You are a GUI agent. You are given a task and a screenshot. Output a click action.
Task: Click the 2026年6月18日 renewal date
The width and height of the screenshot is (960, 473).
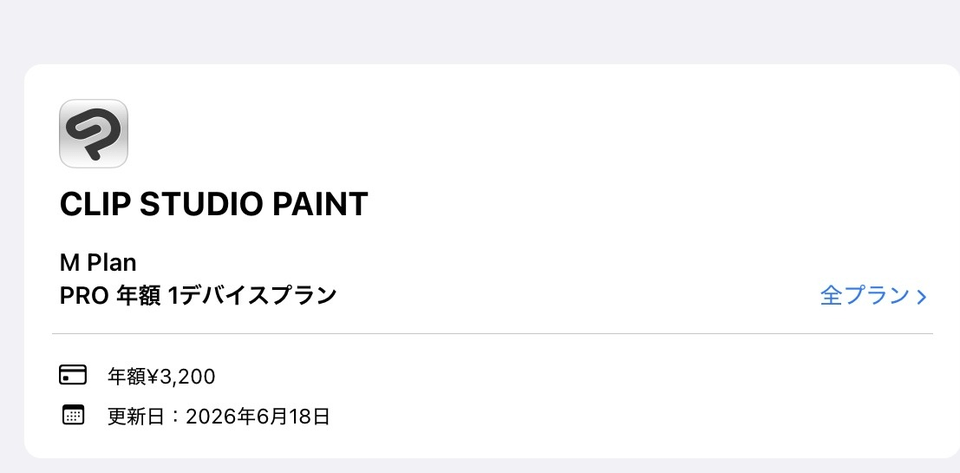tap(257, 416)
